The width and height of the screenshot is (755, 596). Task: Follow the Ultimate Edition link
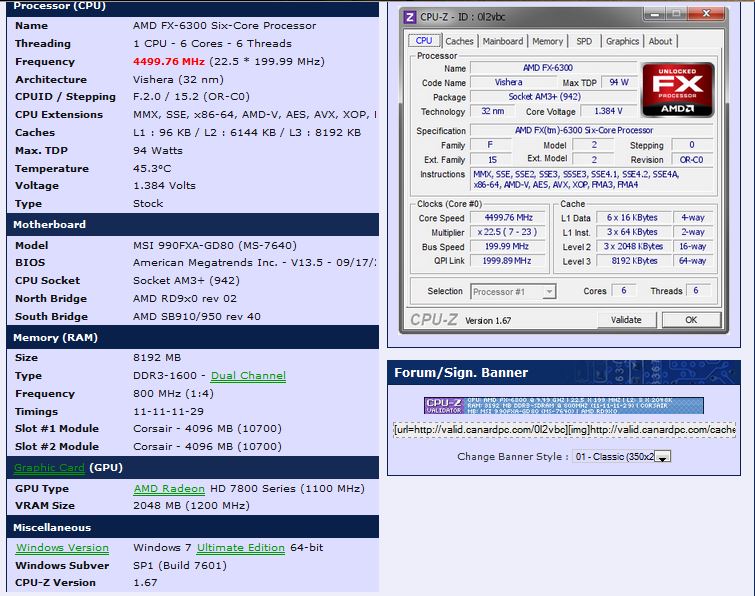tap(241, 548)
